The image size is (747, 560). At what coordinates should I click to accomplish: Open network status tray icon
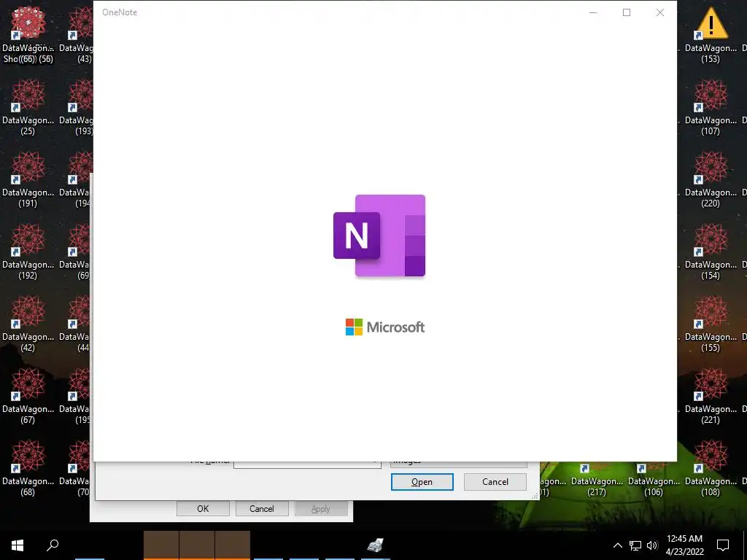[635, 545]
